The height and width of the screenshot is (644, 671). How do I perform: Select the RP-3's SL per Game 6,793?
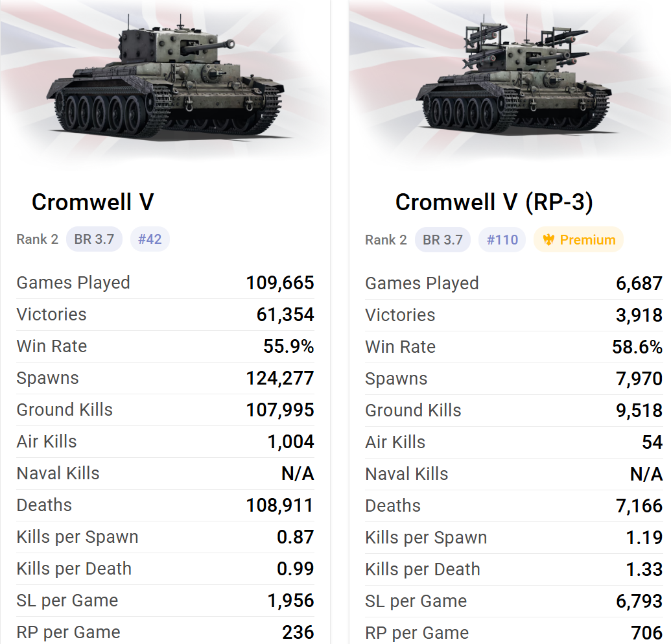(x=639, y=601)
